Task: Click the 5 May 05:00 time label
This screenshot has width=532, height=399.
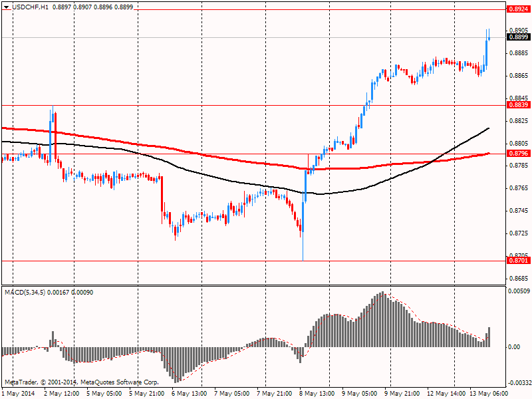Action: tap(104, 394)
